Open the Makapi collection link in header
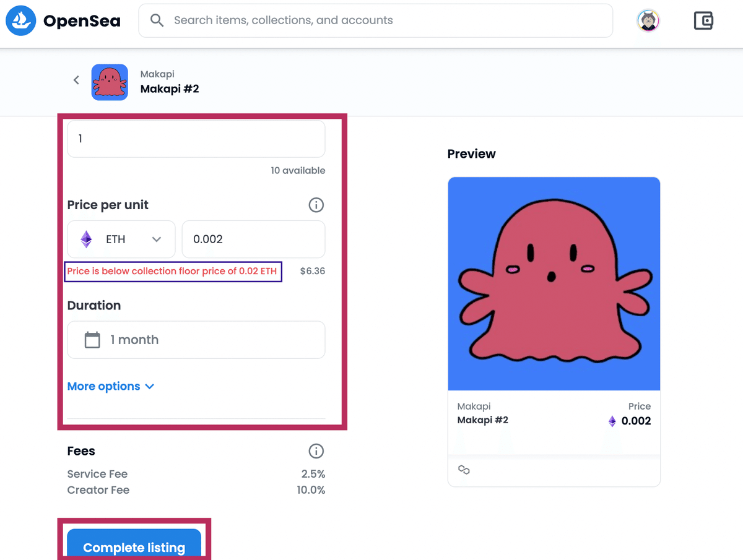This screenshot has height=560, width=743. coord(157,74)
